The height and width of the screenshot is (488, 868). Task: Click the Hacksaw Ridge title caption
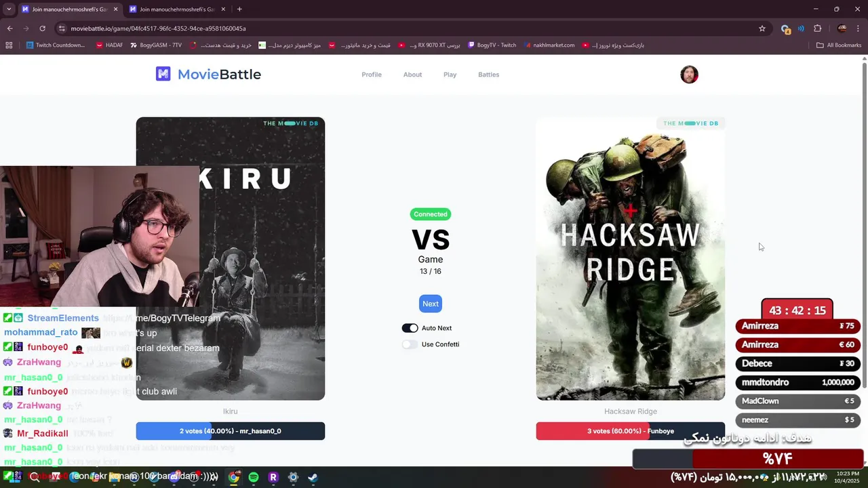click(631, 411)
